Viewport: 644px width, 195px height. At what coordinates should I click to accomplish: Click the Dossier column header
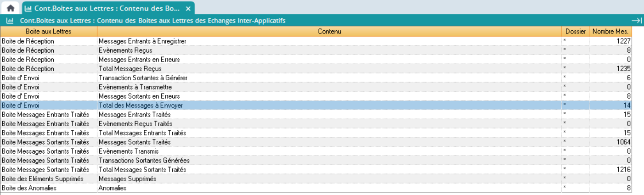pos(576,32)
